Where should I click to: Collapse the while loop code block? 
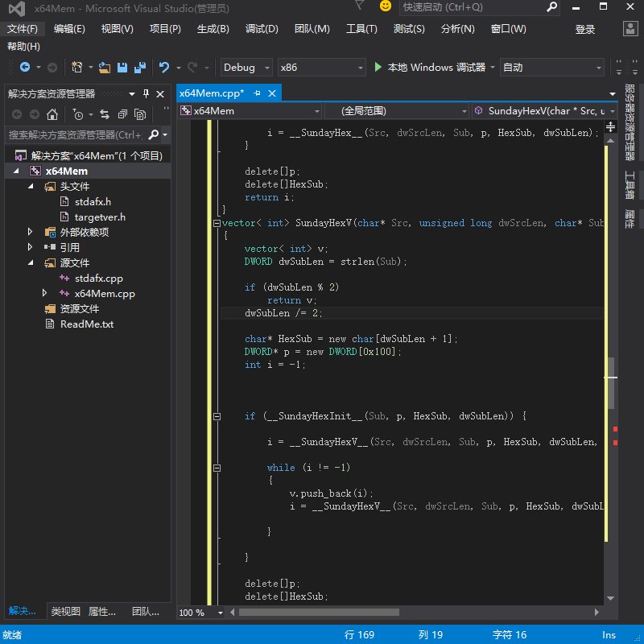(x=217, y=468)
